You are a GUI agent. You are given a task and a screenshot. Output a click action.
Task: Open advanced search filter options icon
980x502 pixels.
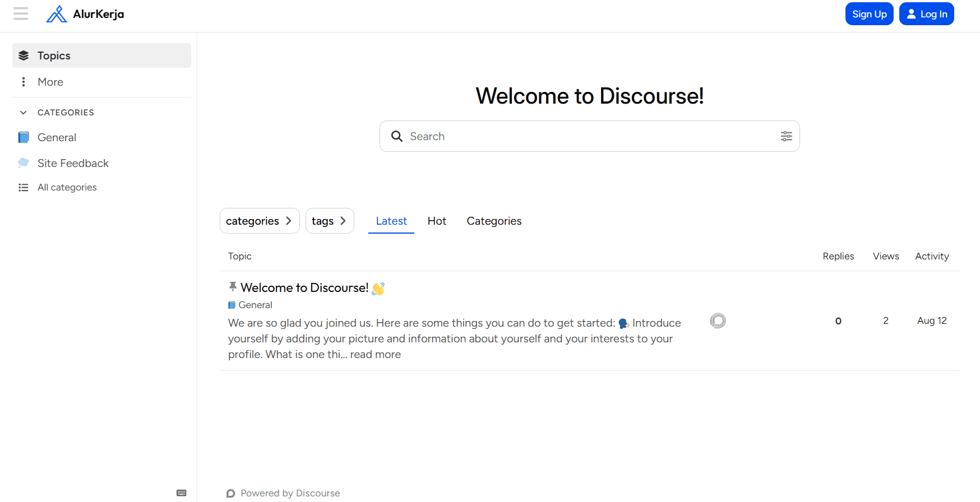coord(787,136)
